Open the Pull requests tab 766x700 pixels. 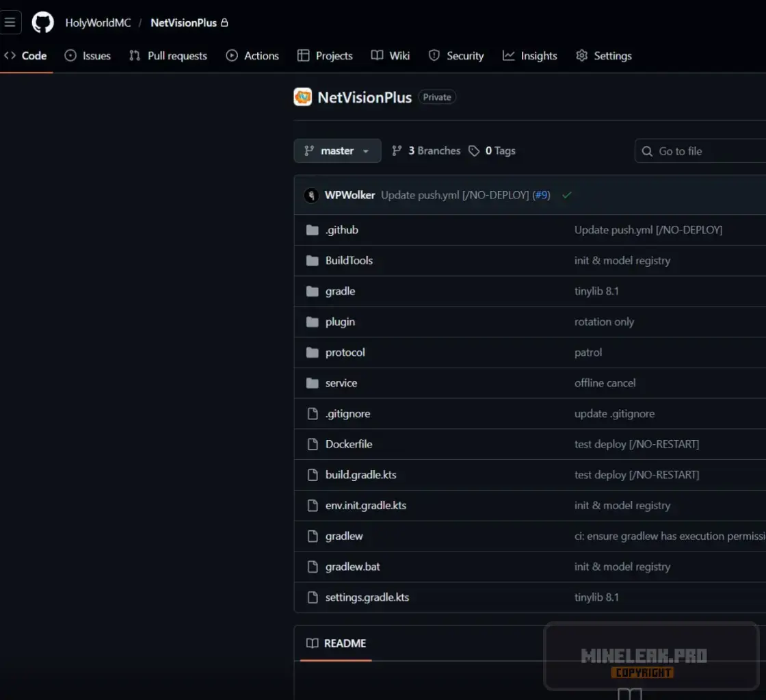(168, 56)
